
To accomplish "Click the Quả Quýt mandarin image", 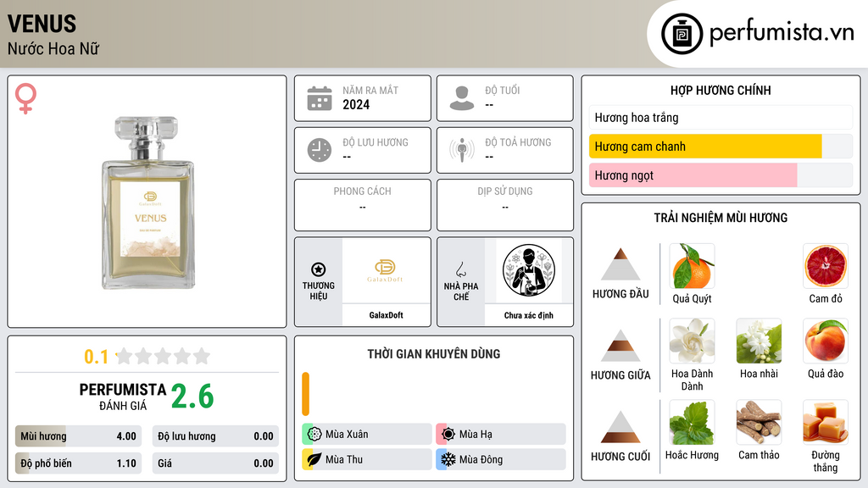I will pyautogui.click(x=692, y=266).
